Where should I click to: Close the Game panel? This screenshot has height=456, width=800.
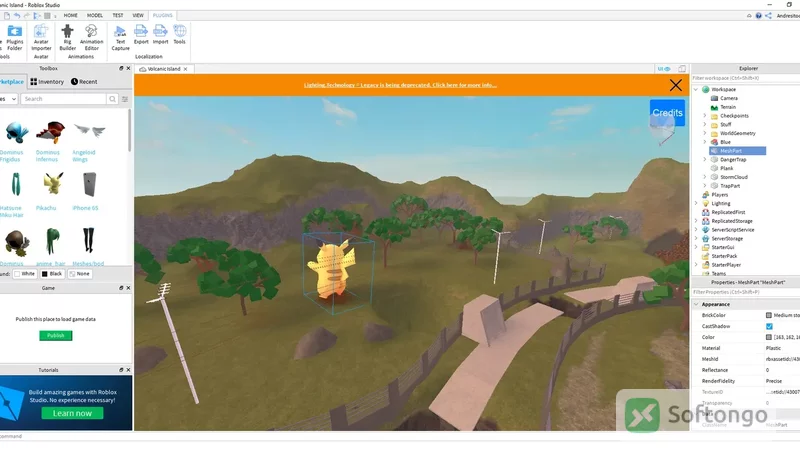coord(128,288)
